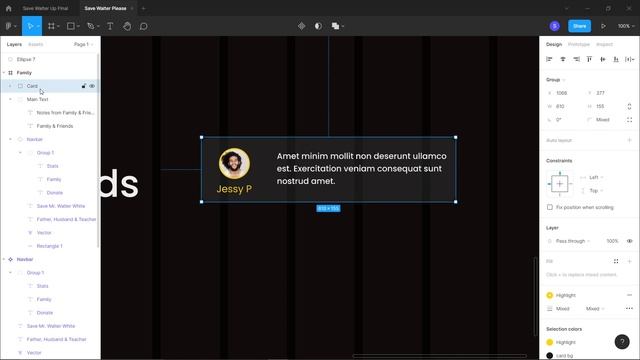Click the Highlight swatch under Selection colors
The height and width of the screenshot is (360, 640).
[x=550, y=342]
